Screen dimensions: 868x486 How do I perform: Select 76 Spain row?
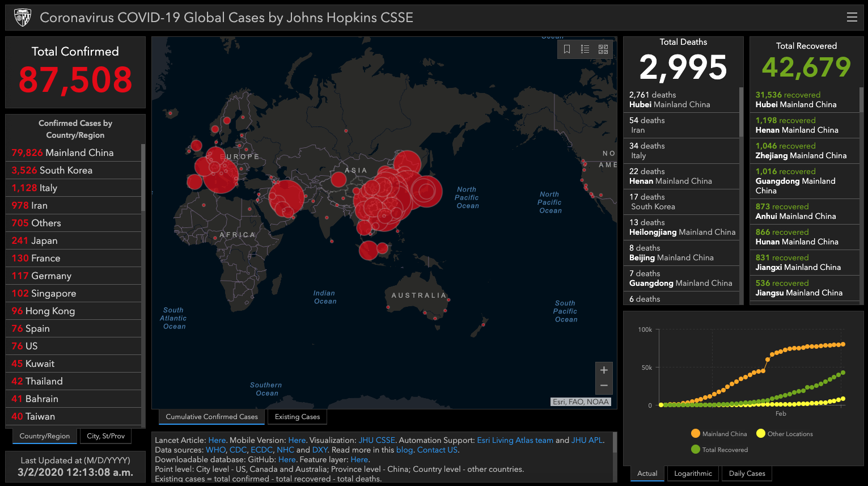click(74, 328)
